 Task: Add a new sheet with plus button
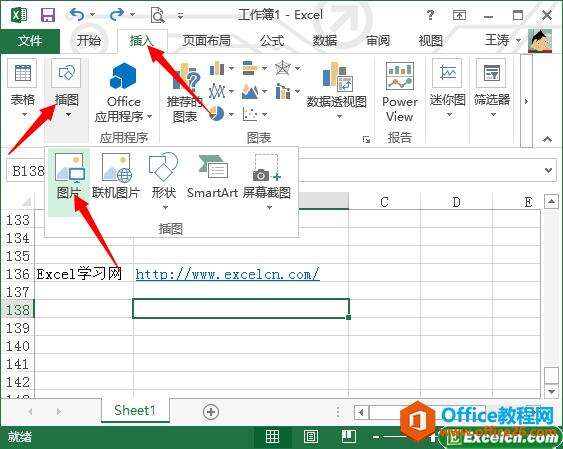point(211,412)
